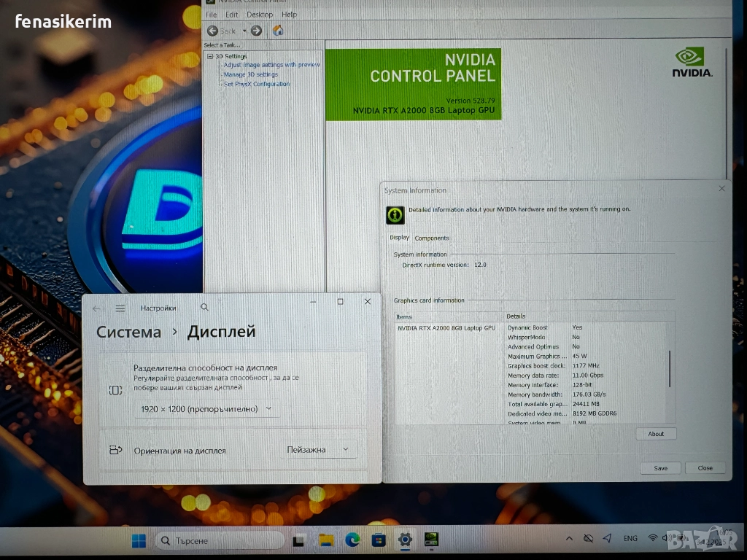Click the search magnifier in Settings title bar
The height and width of the screenshot is (560, 747).
204,308
